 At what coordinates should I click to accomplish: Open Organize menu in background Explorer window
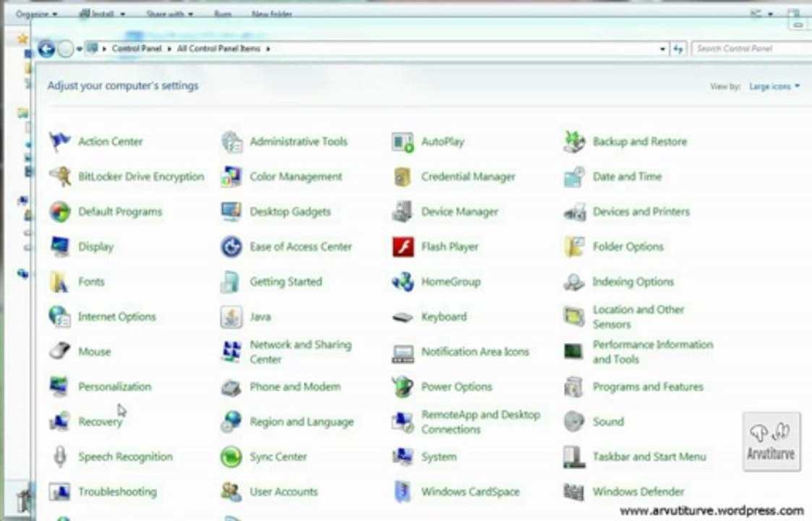[36, 14]
